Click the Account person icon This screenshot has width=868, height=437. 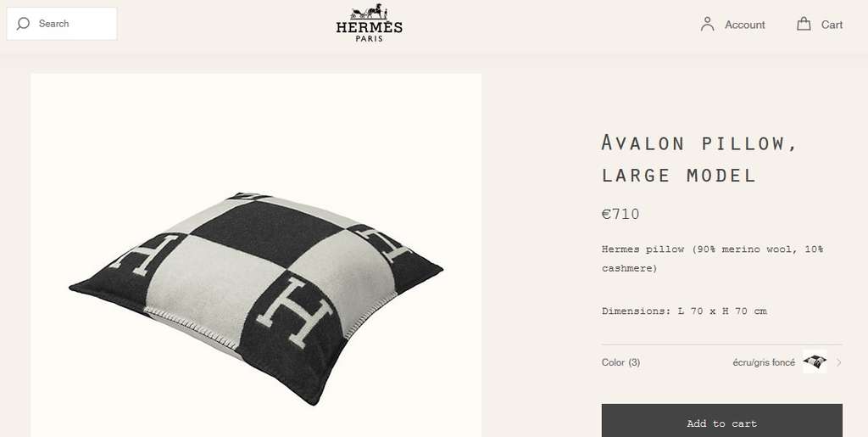[708, 25]
